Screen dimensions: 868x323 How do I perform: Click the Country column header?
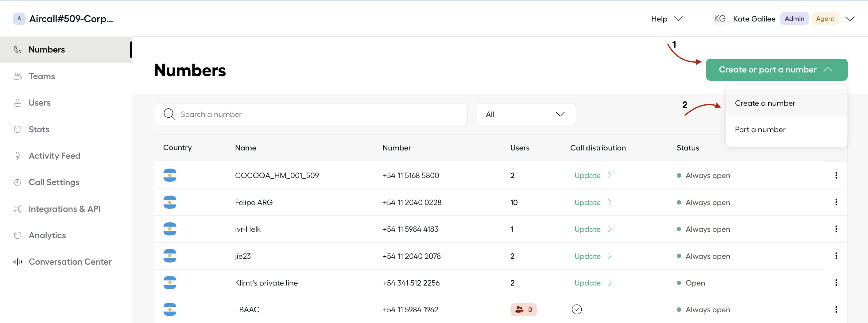[177, 147]
